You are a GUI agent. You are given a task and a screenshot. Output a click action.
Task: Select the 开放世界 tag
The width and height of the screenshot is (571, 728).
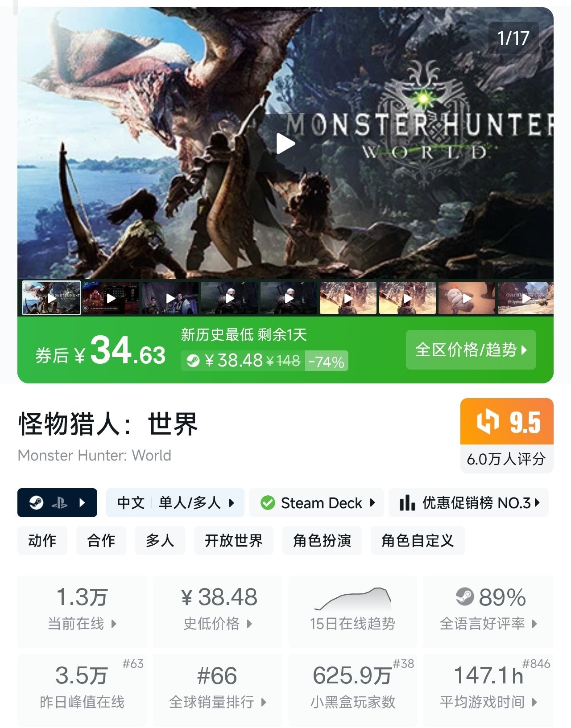tap(234, 540)
